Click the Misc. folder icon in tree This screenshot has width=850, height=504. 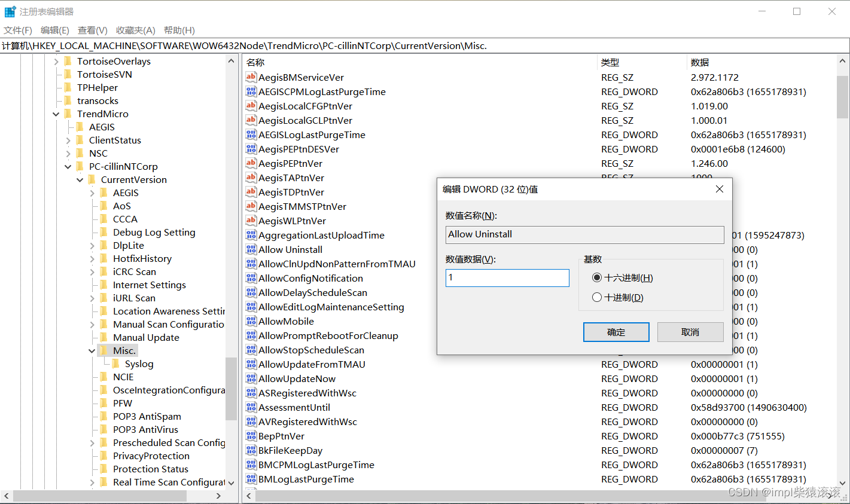point(104,350)
